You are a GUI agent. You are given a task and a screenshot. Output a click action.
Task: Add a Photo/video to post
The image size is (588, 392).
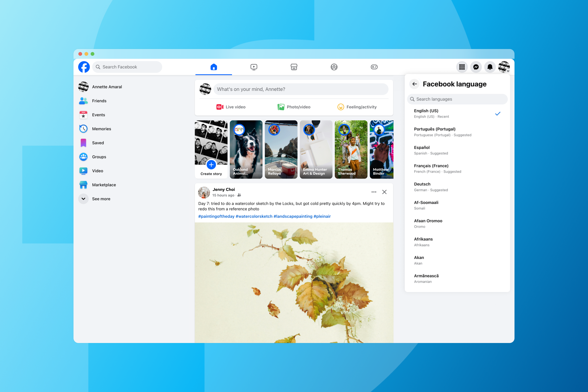pos(294,107)
